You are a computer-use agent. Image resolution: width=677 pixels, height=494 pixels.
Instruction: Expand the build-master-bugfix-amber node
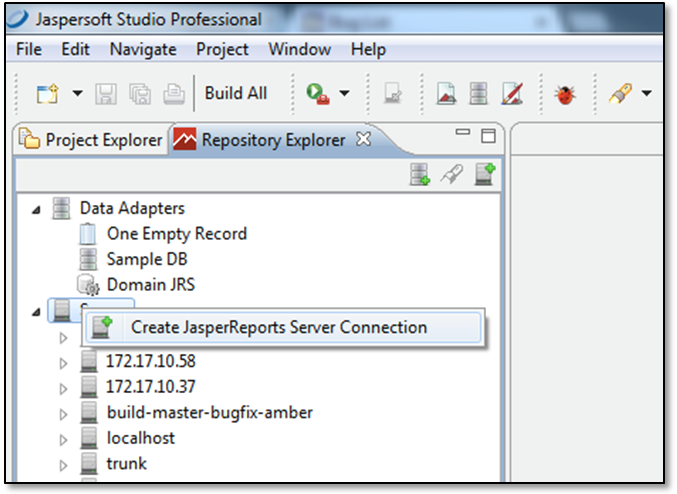point(63,415)
